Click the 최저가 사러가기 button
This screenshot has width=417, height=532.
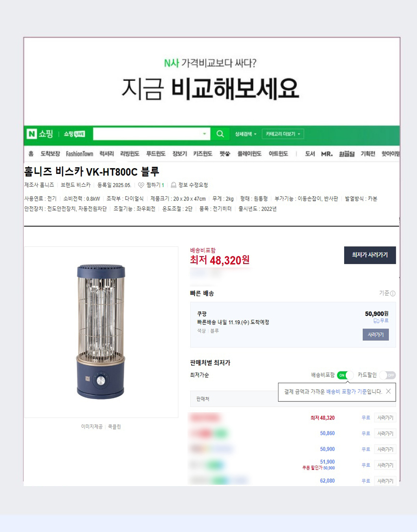point(370,255)
